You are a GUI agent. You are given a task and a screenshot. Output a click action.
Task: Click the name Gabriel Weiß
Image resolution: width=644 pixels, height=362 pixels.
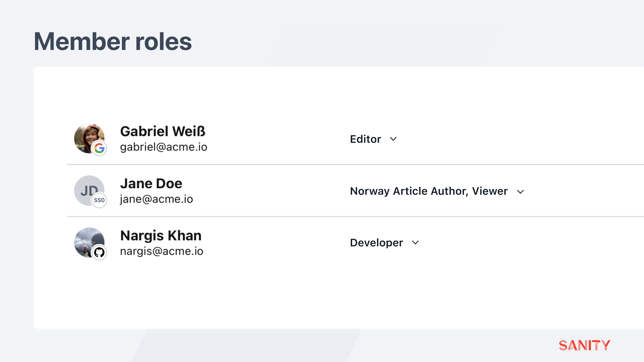[x=163, y=131]
